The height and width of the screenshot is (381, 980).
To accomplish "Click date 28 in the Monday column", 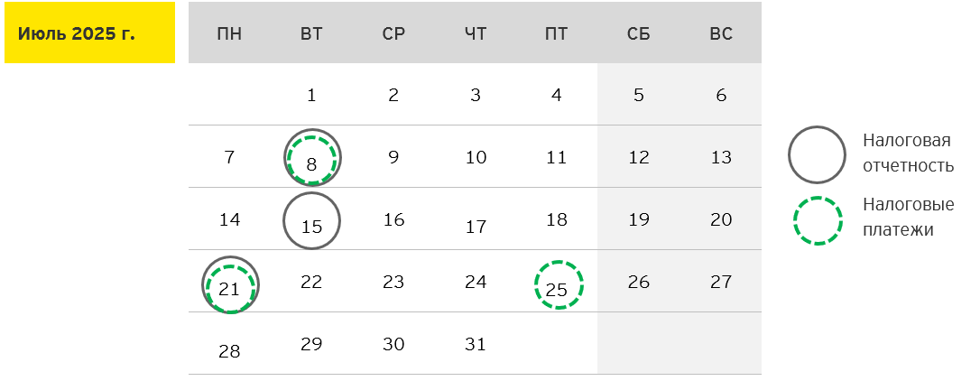I will (x=229, y=351).
